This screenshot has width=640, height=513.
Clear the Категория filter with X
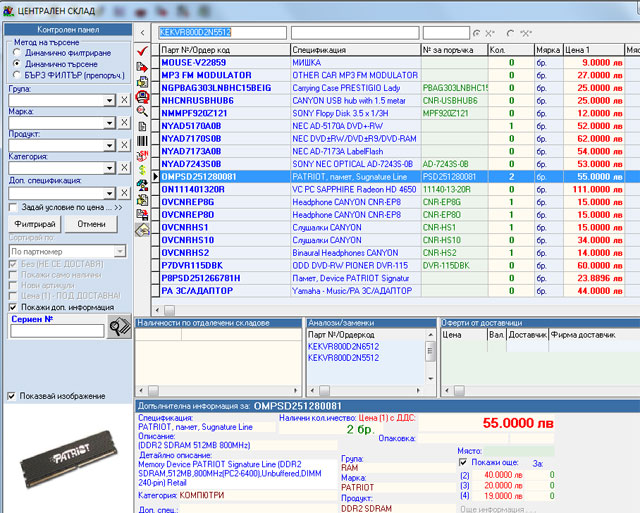[x=124, y=167]
